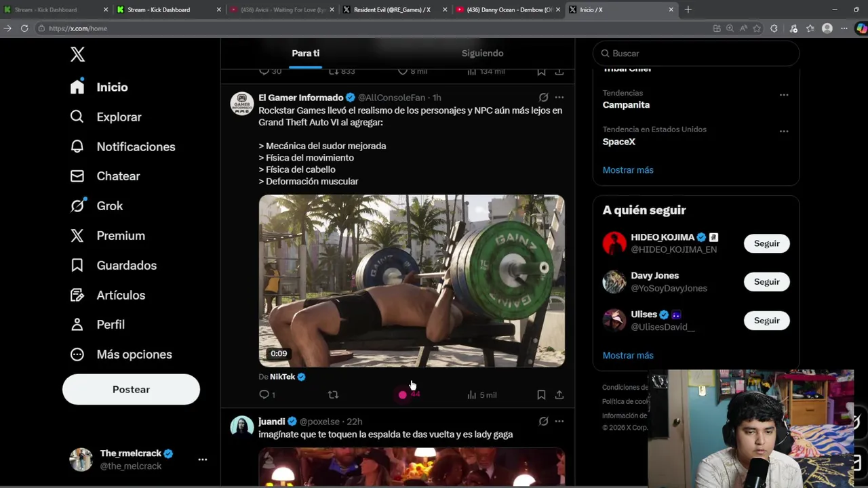Open Davy Jones profile avatar

[x=614, y=282]
